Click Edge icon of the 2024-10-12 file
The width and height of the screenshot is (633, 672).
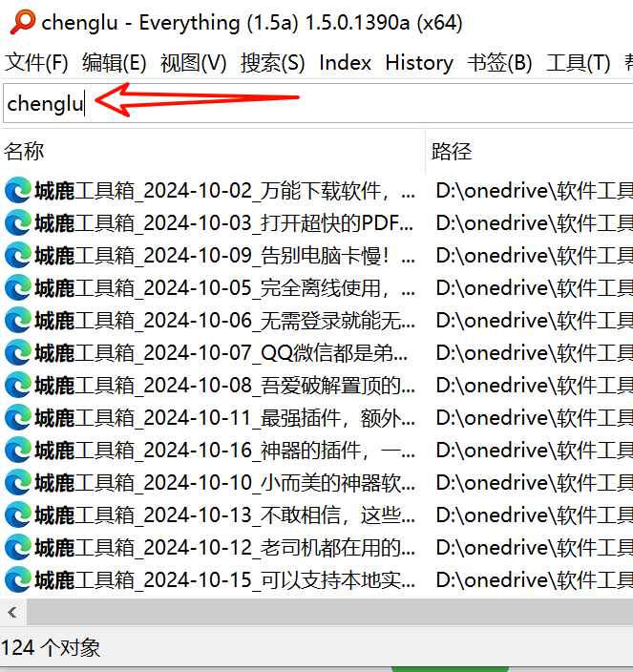click(x=18, y=547)
